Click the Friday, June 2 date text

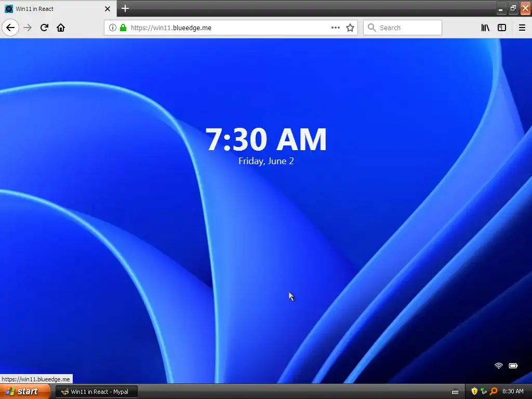pos(266,161)
